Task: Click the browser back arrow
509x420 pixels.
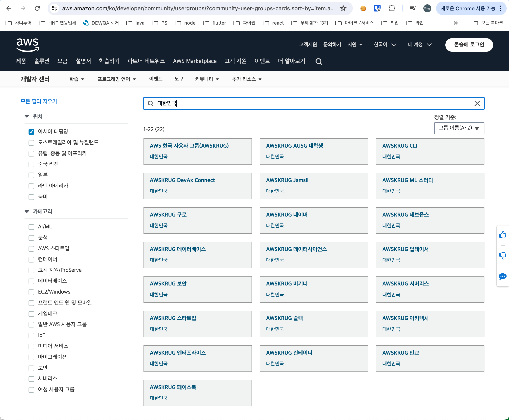Action: 9,9
